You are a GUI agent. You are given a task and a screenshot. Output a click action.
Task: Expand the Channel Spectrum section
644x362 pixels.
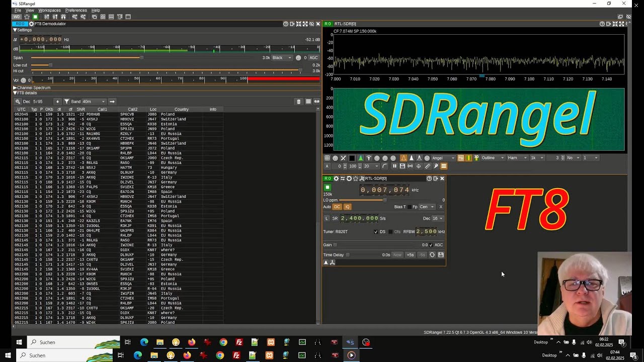(x=15, y=88)
